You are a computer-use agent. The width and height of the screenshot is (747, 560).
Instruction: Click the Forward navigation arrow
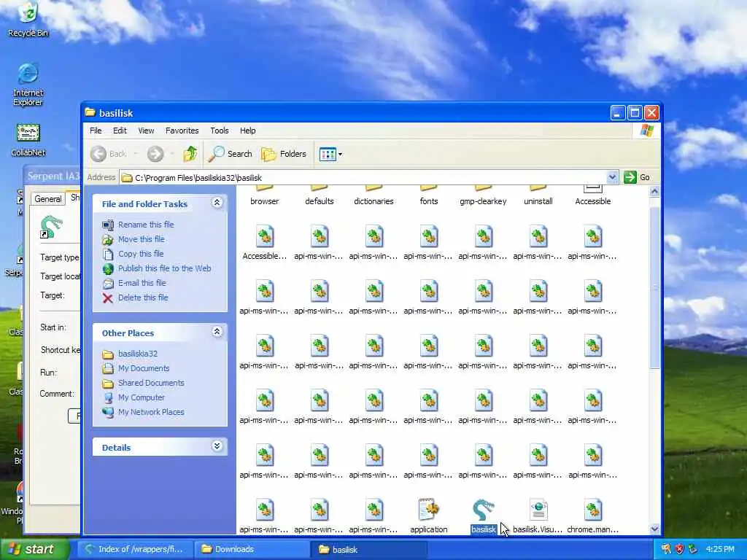tap(155, 154)
